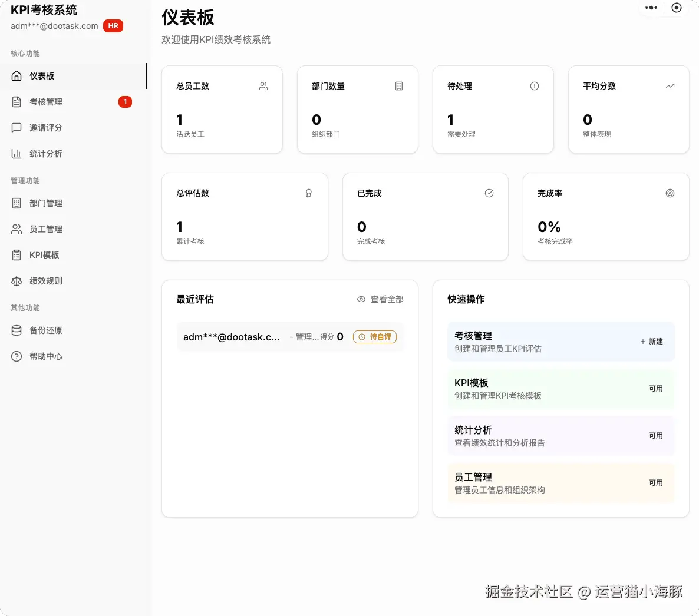The width and height of the screenshot is (699, 616).
Task: Click the 总员工数 stat card title
Action: [x=193, y=86]
